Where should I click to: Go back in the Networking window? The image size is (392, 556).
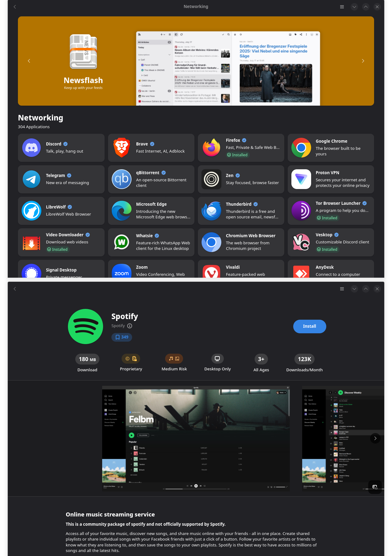click(15, 6)
